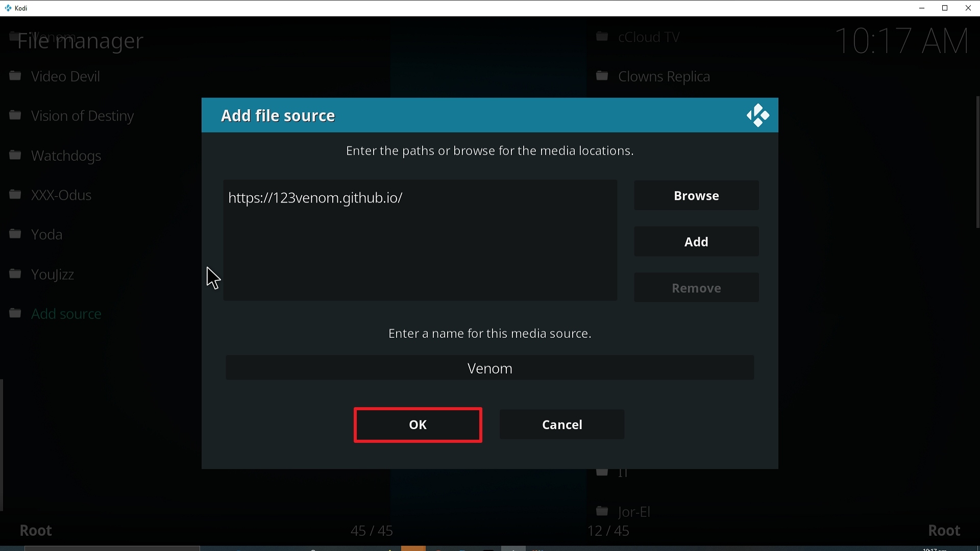Open the YouJizz source
This screenshot has height=551, width=980.
pos(53,274)
